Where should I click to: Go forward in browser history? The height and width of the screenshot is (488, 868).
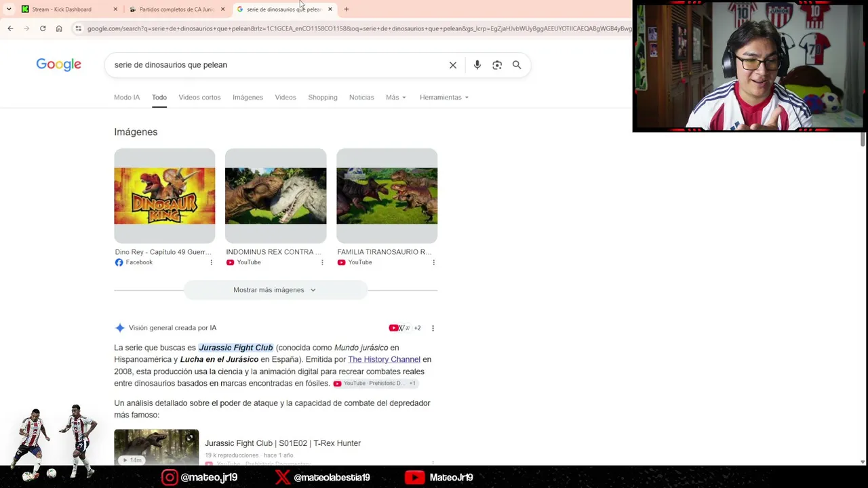tap(26, 28)
